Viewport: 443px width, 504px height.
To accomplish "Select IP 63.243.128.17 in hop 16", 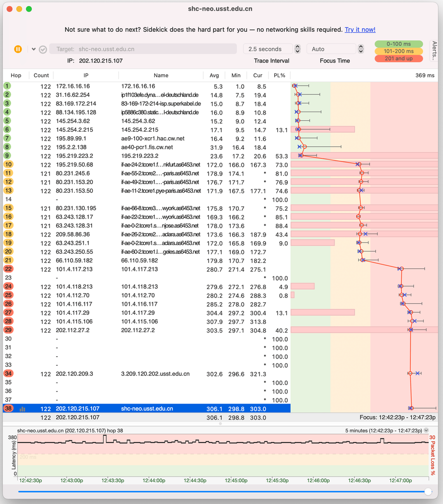I will 75,217.
